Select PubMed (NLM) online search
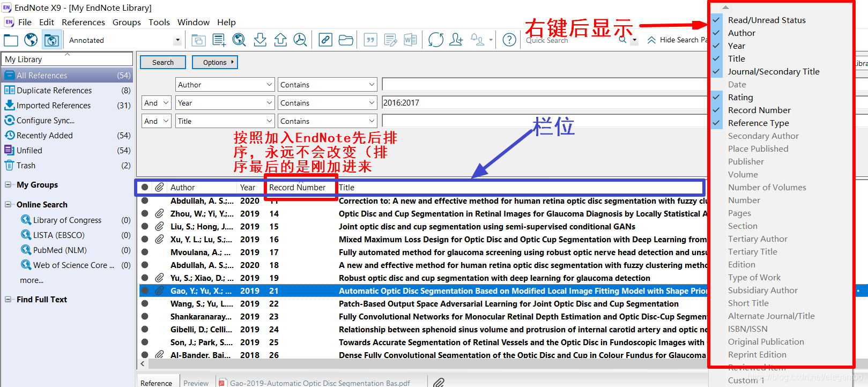This screenshot has height=387, width=868. [x=60, y=250]
